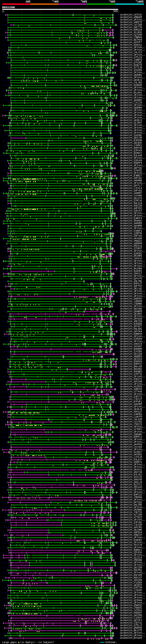Select the UniRef100_Q689B3 row label
Image resolution: width=146 pixels, height=644 pixels.
[x=131, y=100]
